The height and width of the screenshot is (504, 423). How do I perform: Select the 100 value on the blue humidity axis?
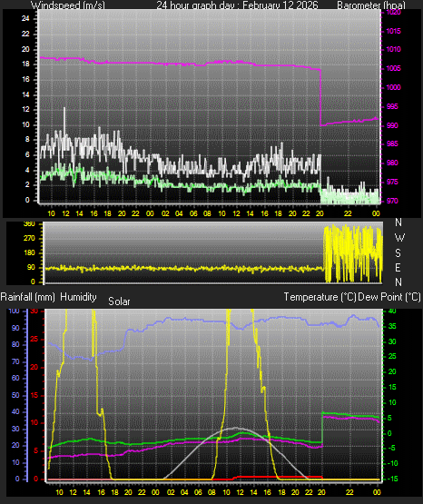pos(15,311)
